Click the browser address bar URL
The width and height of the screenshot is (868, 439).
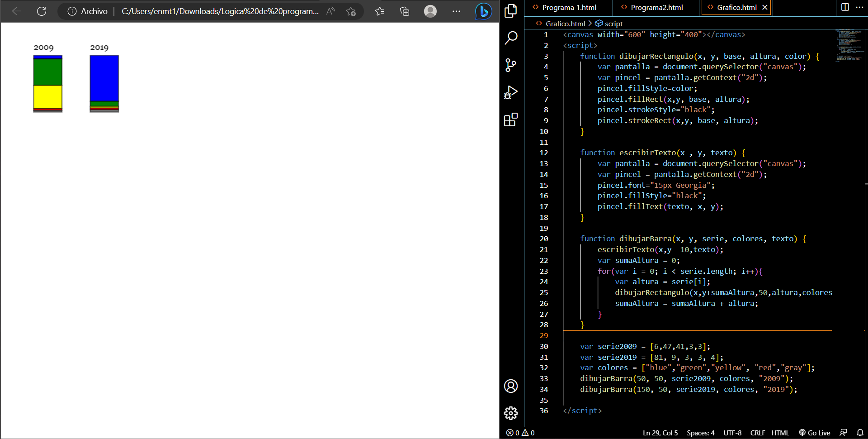[x=220, y=11]
